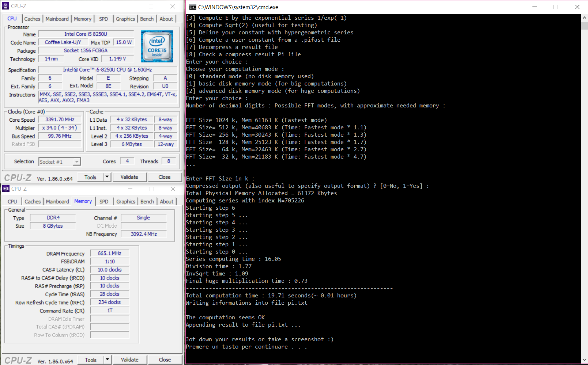
Task: Click the cmd vertical scrollbar thumb
Action: pos(584,26)
